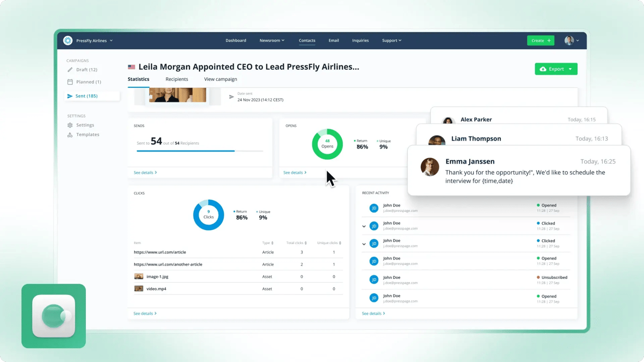644x362 pixels.
Task: Open Planned (1) campaigns
Action: click(x=89, y=82)
